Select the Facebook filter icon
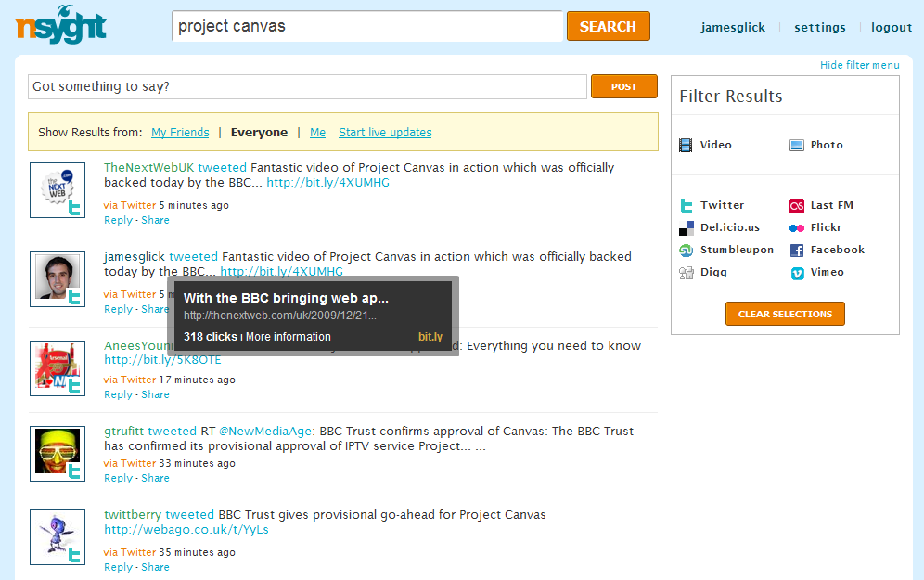 pyautogui.click(x=796, y=251)
